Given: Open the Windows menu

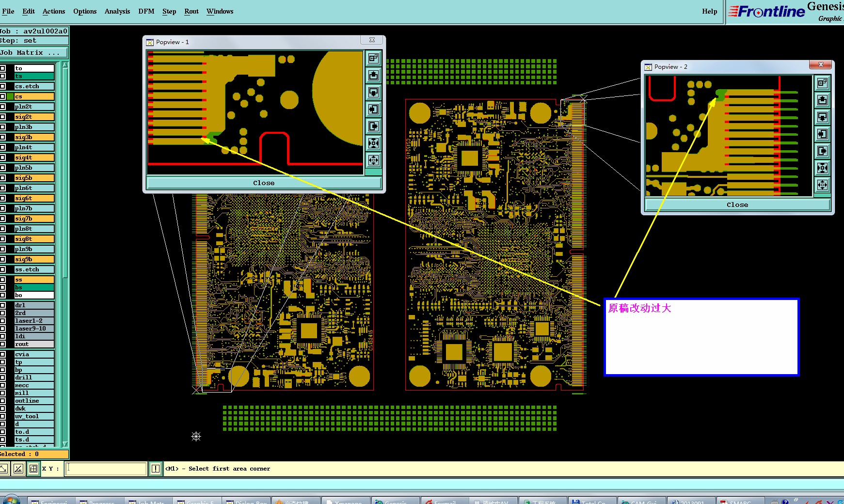Looking at the screenshot, I should (220, 11).
